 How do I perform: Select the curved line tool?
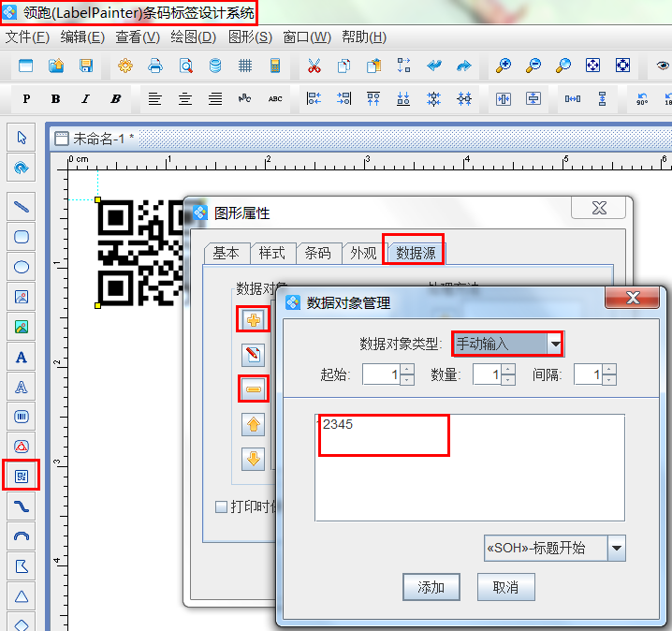[x=22, y=506]
